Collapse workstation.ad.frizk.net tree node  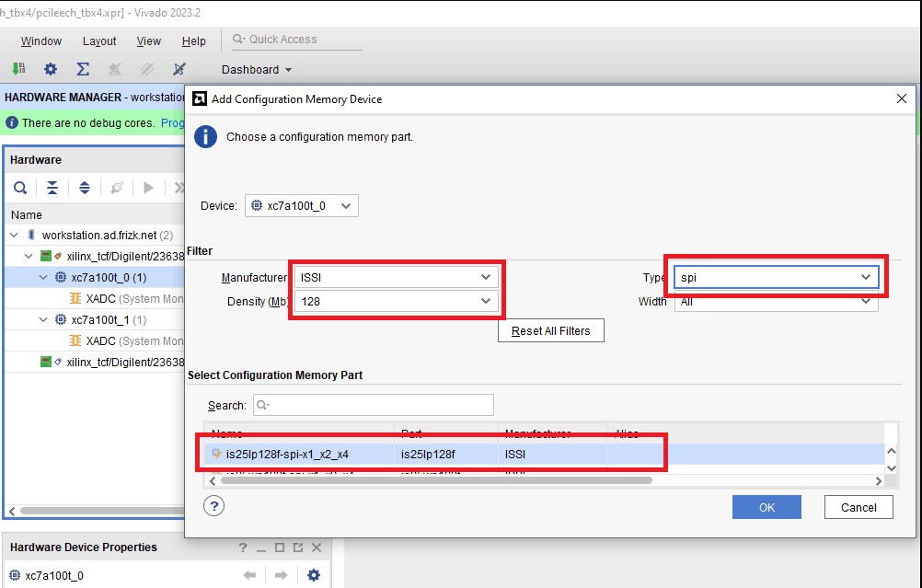pos(14,236)
